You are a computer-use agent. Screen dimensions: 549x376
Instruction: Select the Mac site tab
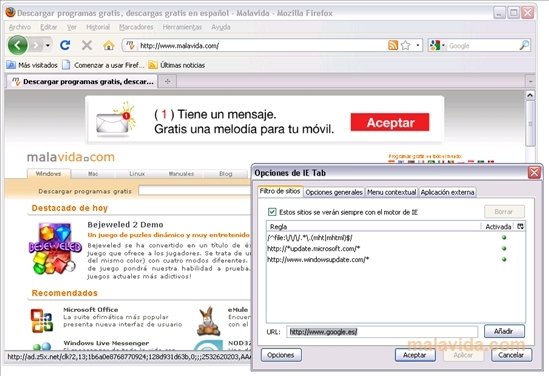tap(93, 174)
